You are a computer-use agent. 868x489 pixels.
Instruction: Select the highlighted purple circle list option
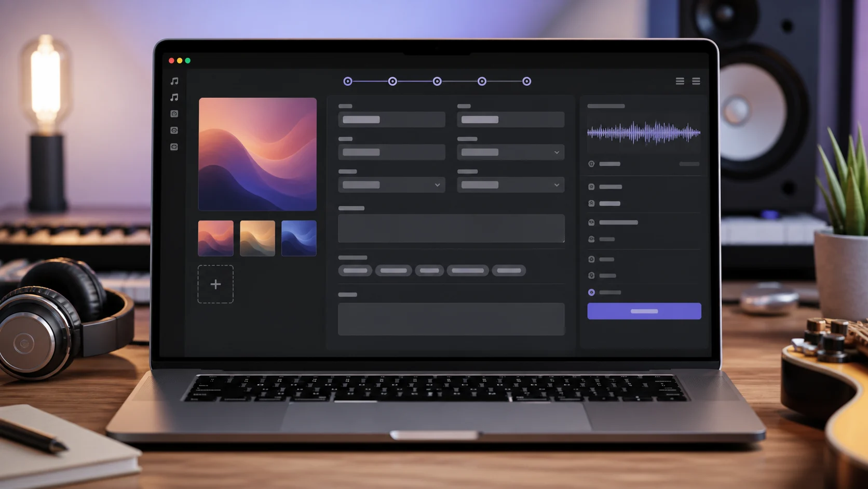591,293
